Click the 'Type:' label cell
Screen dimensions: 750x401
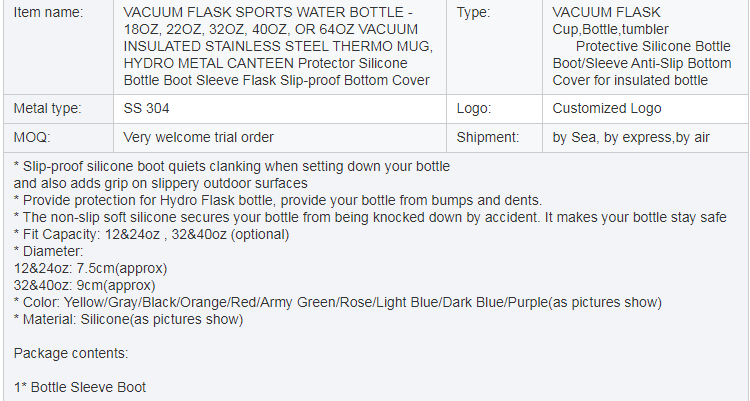(x=494, y=46)
